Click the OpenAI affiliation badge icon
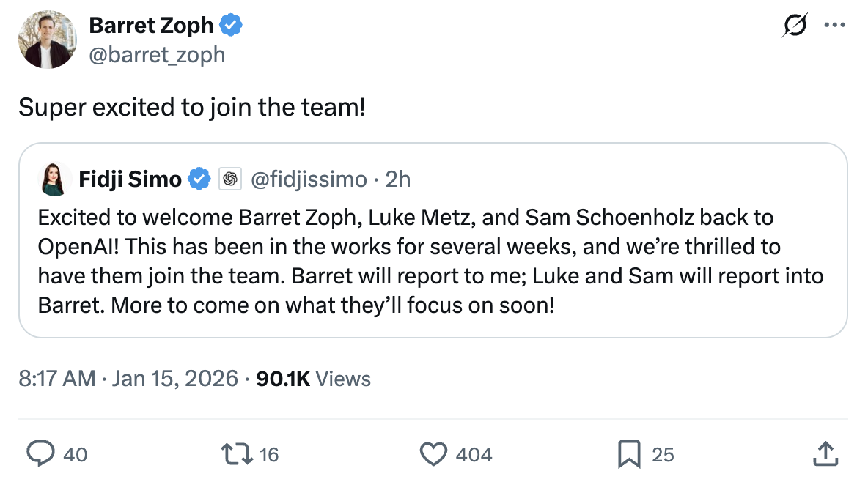The height and width of the screenshot is (482, 868). [x=230, y=179]
